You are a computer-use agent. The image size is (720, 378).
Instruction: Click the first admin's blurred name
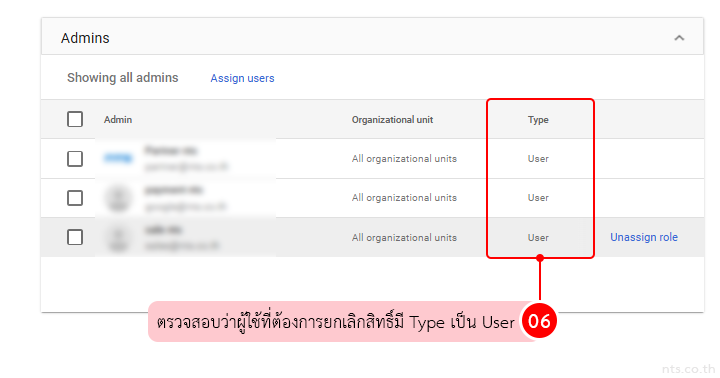(171, 150)
